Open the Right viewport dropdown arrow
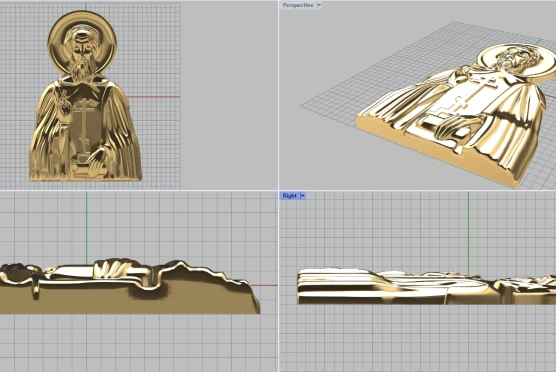Viewport: 556px width, 372px height. (302, 196)
